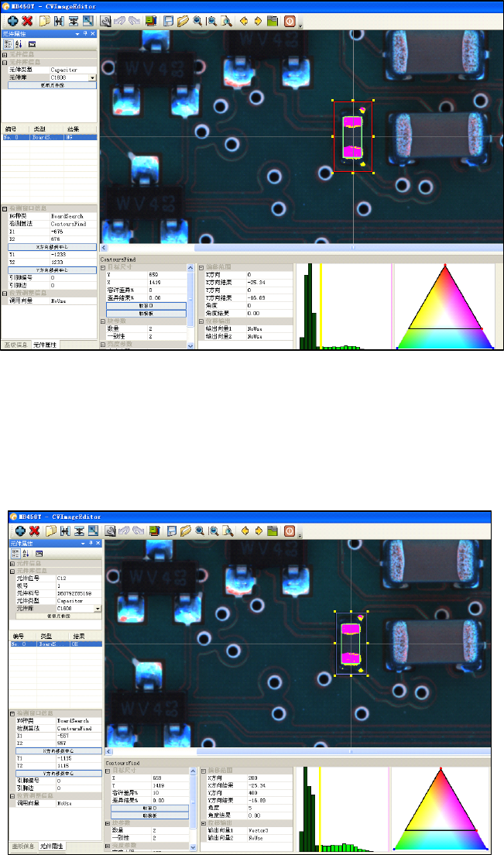Click the blue plus add icon in lower window
The height and width of the screenshot is (855, 504).
click(x=20, y=531)
